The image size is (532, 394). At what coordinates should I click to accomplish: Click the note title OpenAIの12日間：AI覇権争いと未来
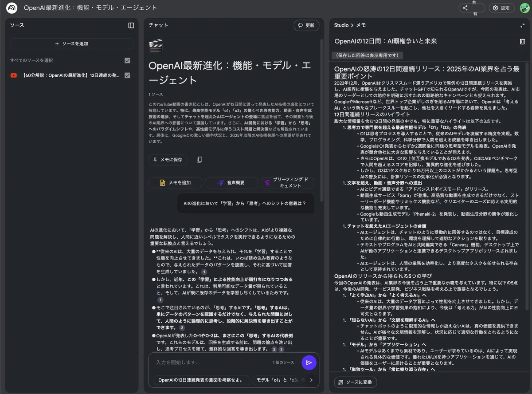tap(386, 41)
